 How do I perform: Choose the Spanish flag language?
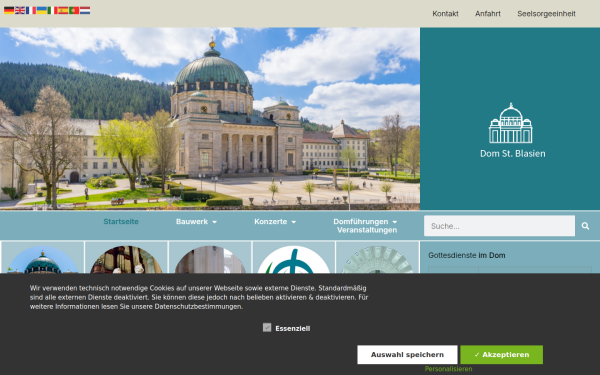tap(63, 11)
